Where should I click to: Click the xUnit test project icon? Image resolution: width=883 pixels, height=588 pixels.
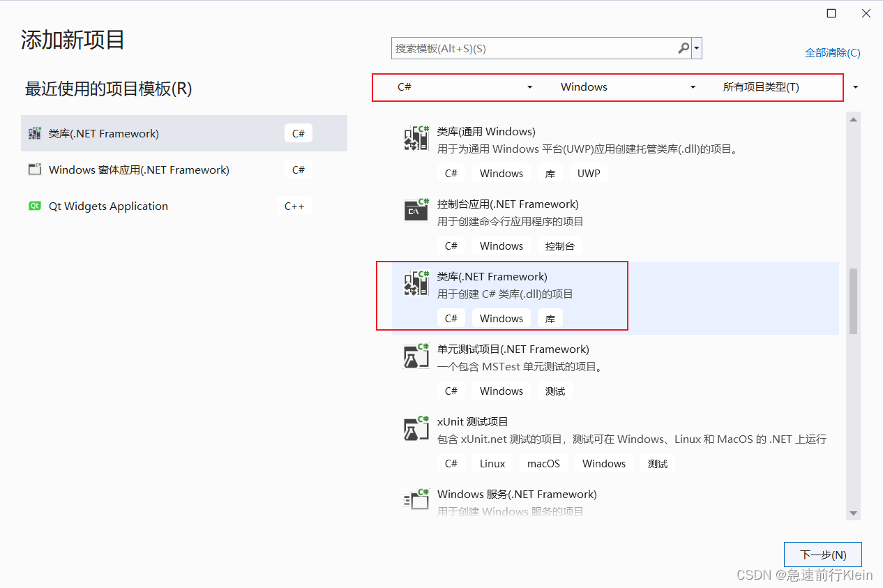point(416,428)
